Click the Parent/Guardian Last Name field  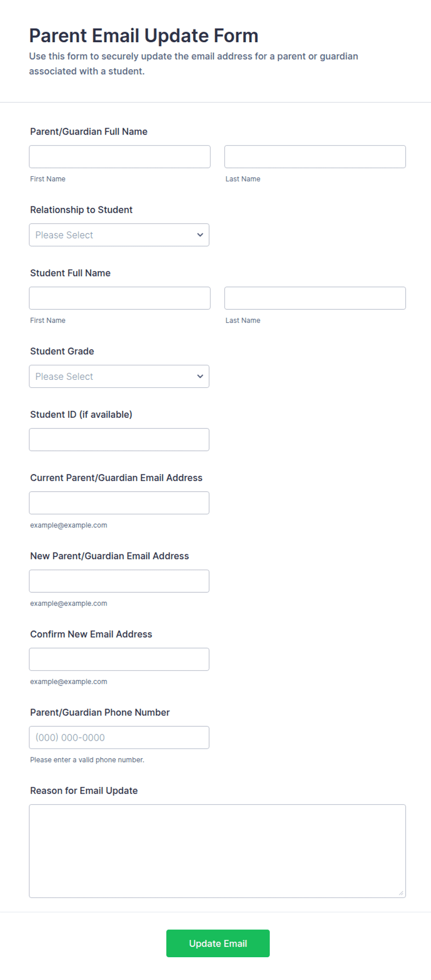315,157
